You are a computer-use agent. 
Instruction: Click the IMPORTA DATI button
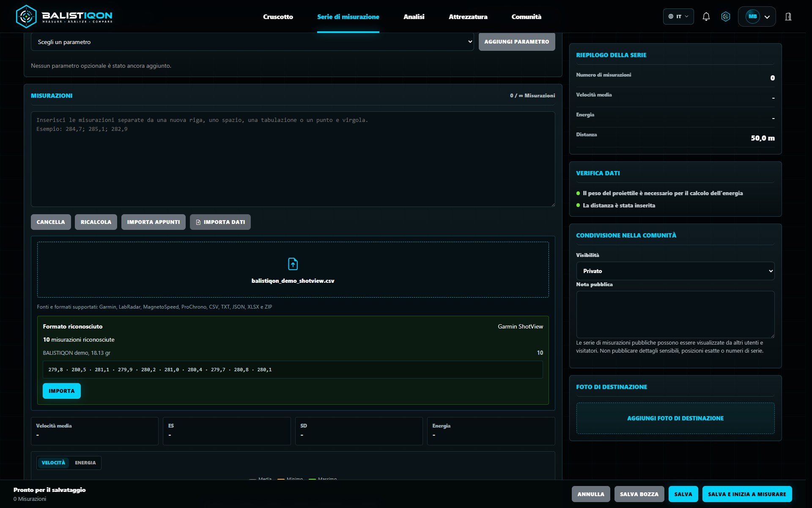pyautogui.click(x=220, y=222)
